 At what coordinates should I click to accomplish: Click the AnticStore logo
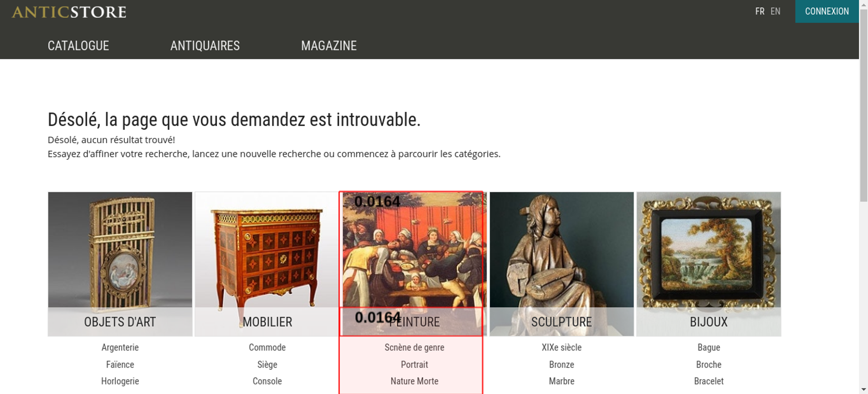pos(69,12)
